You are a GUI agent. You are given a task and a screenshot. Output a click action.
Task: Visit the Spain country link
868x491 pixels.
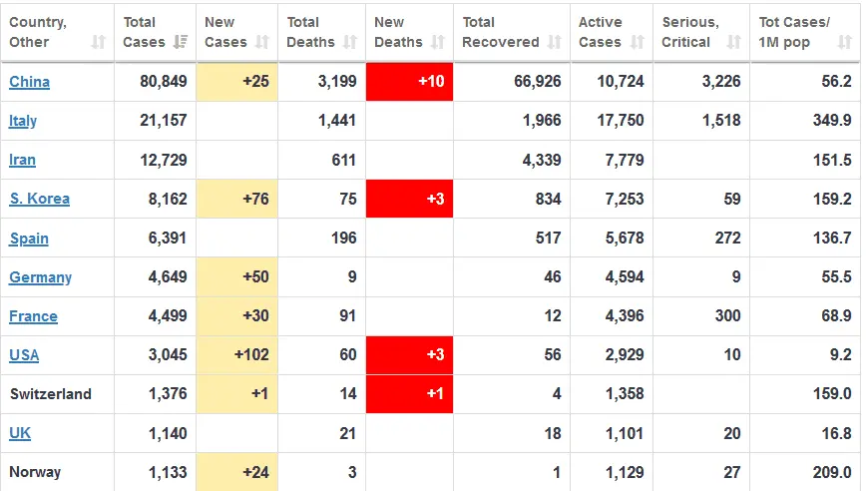pos(28,239)
